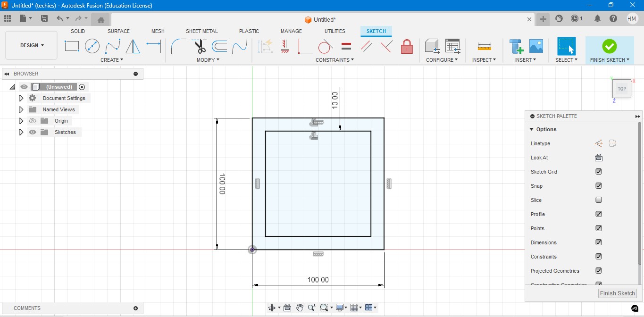Select the Offset tool icon

219,46
